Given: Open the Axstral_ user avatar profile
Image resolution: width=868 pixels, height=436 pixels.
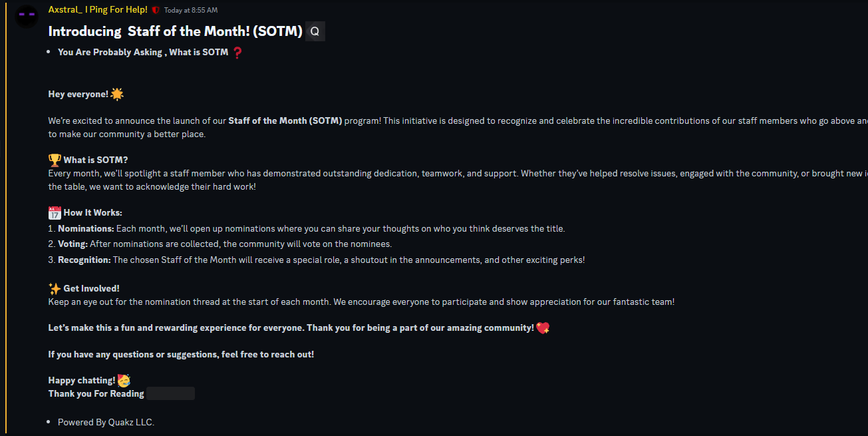Looking at the screenshot, I should 27,16.
